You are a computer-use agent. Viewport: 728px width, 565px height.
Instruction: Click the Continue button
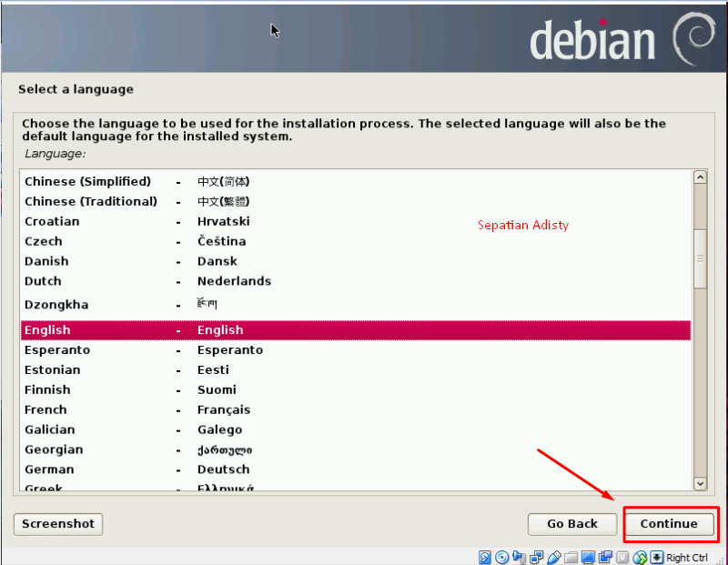click(670, 524)
